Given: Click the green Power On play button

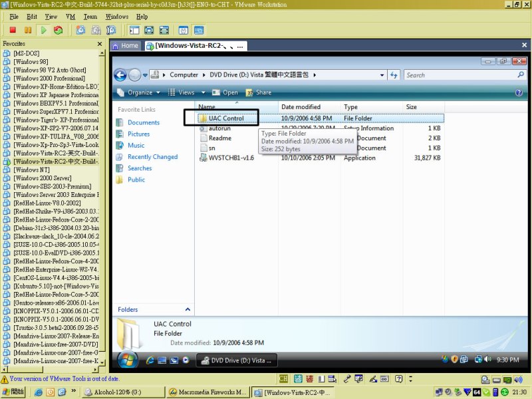Looking at the screenshot, I should point(43,30).
